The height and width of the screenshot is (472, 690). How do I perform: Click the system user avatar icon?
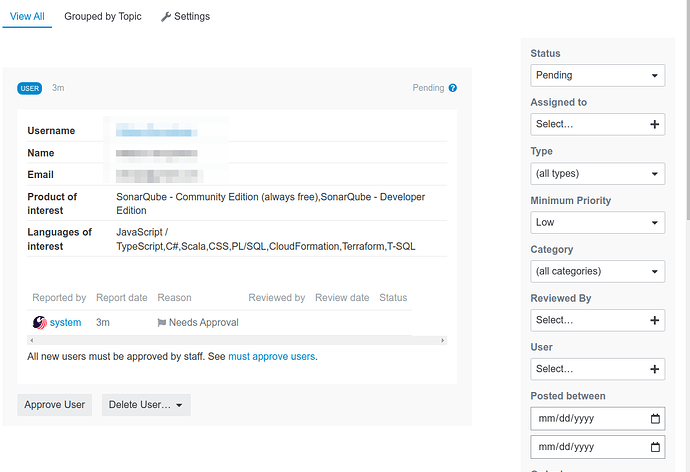[40, 322]
